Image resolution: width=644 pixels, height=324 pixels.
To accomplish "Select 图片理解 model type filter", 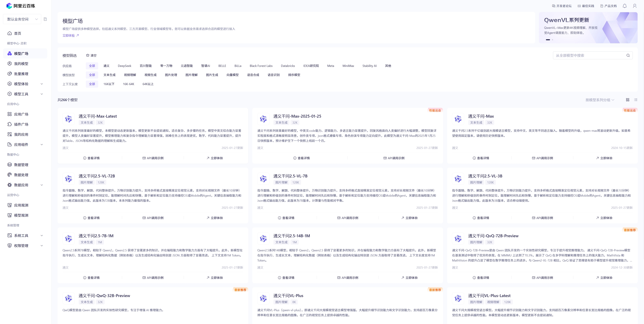I will [191, 75].
